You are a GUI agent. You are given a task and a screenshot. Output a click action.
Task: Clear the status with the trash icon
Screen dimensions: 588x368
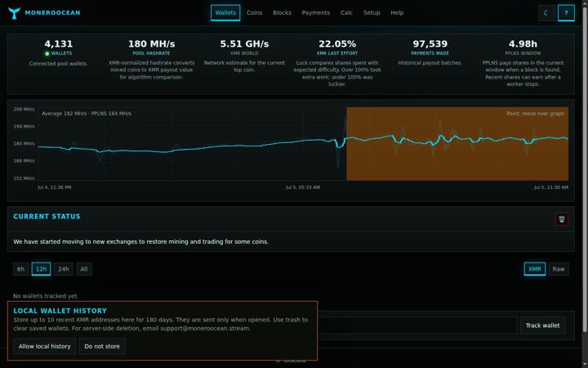561,219
